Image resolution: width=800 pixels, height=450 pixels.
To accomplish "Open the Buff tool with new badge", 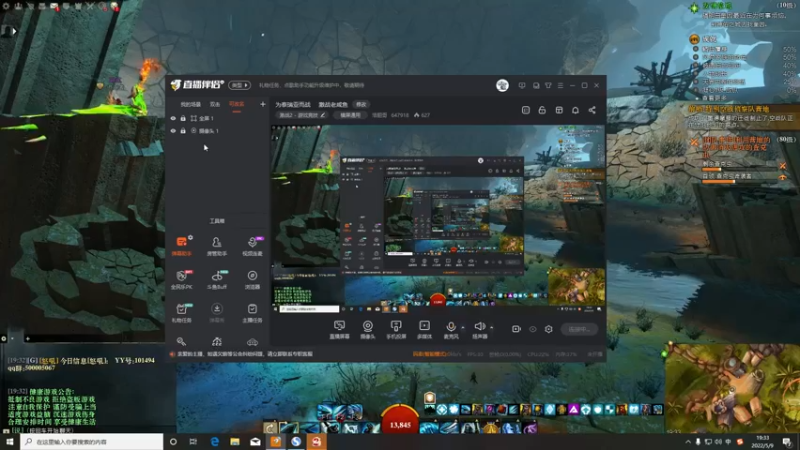I will click(x=217, y=279).
